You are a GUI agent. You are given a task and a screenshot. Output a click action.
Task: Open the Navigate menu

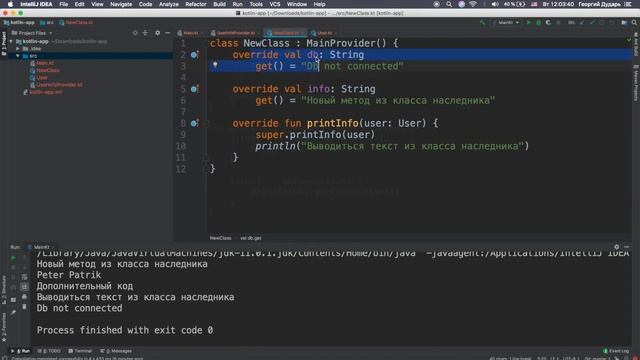point(121,4)
